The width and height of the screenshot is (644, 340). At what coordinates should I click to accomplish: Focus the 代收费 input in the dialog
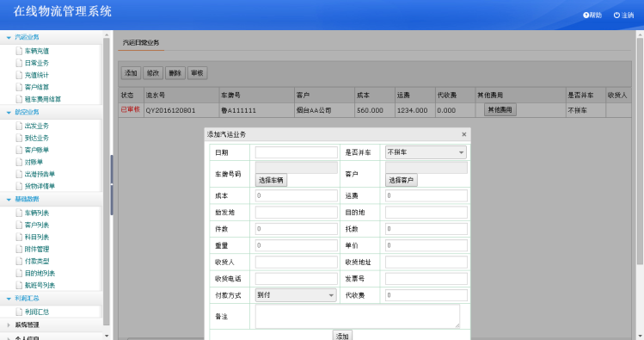[x=426, y=295]
